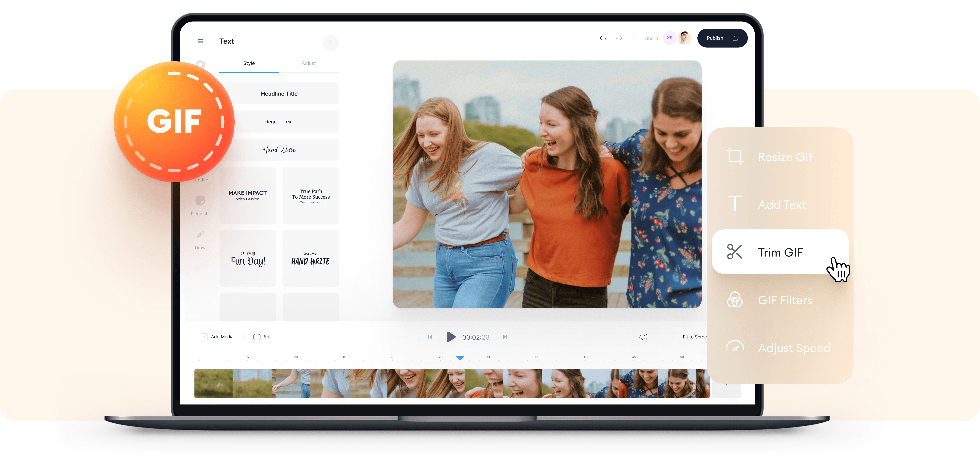Click the Style tab
The height and width of the screenshot is (465, 980).
click(249, 63)
